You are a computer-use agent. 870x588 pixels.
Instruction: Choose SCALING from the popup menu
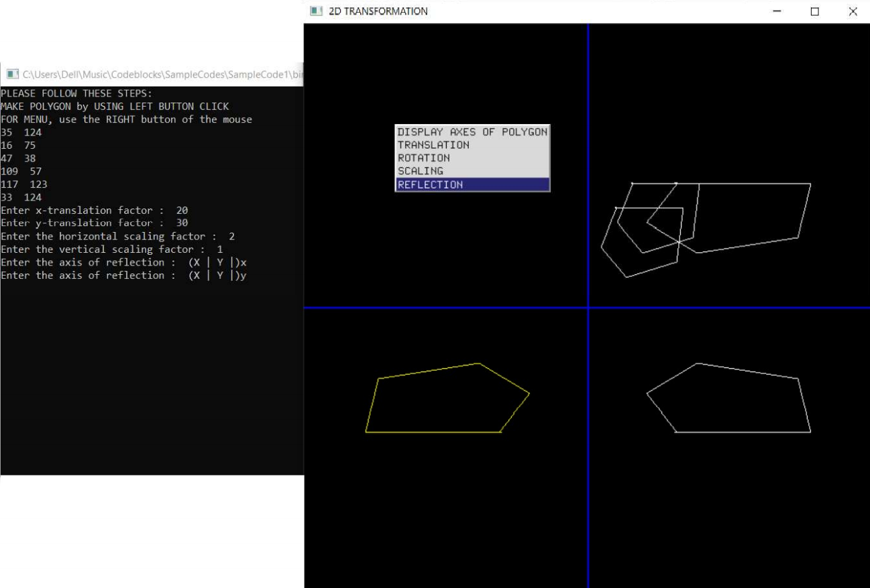tap(472, 171)
